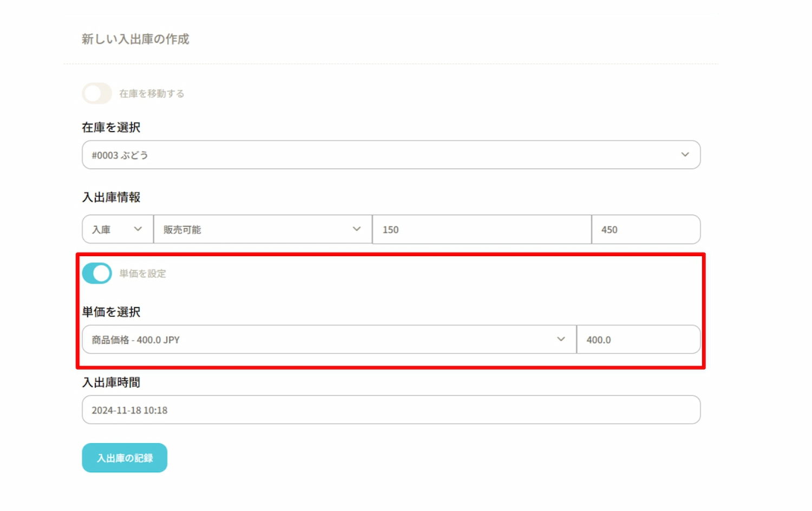The width and height of the screenshot is (812, 511).
Task: Focus the quantity field showing 150
Action: tap(481, 230)
